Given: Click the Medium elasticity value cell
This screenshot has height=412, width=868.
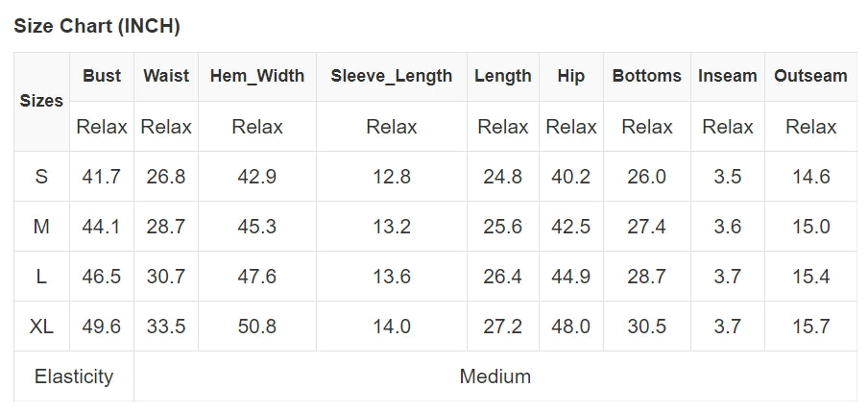Looking at the screenshot, I should (x=495, y=376).
